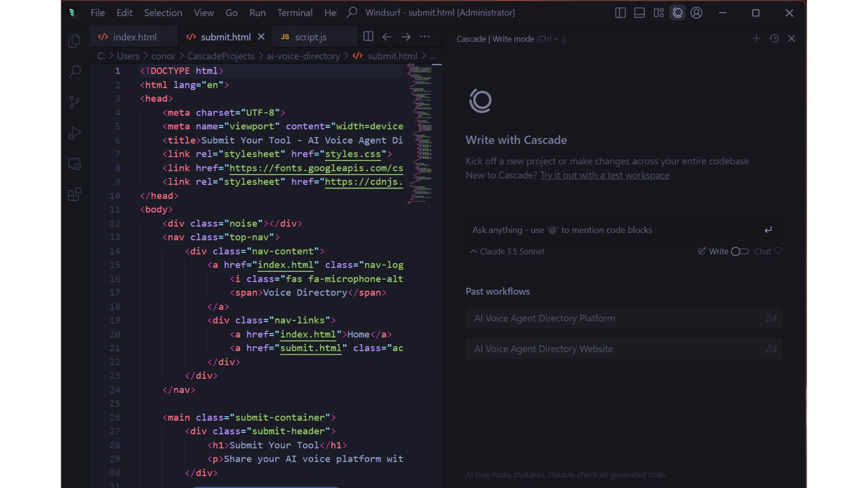Toggle bottom panel layout icon

tap(639, 13)
